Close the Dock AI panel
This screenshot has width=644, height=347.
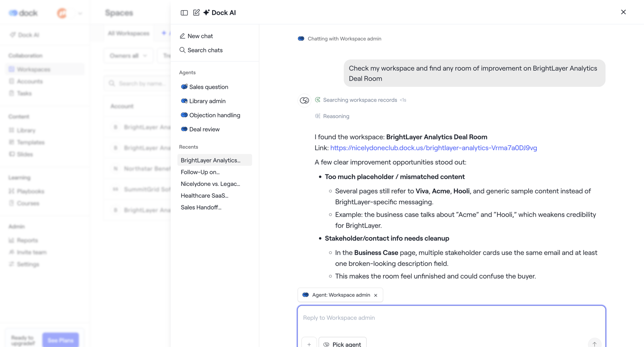(623, 12)
